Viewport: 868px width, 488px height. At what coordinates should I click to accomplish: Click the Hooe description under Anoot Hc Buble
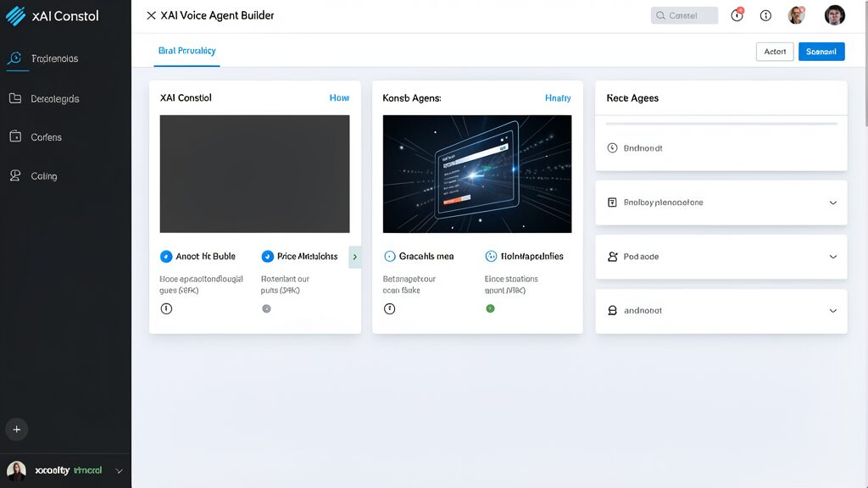(x=201, y=285)
